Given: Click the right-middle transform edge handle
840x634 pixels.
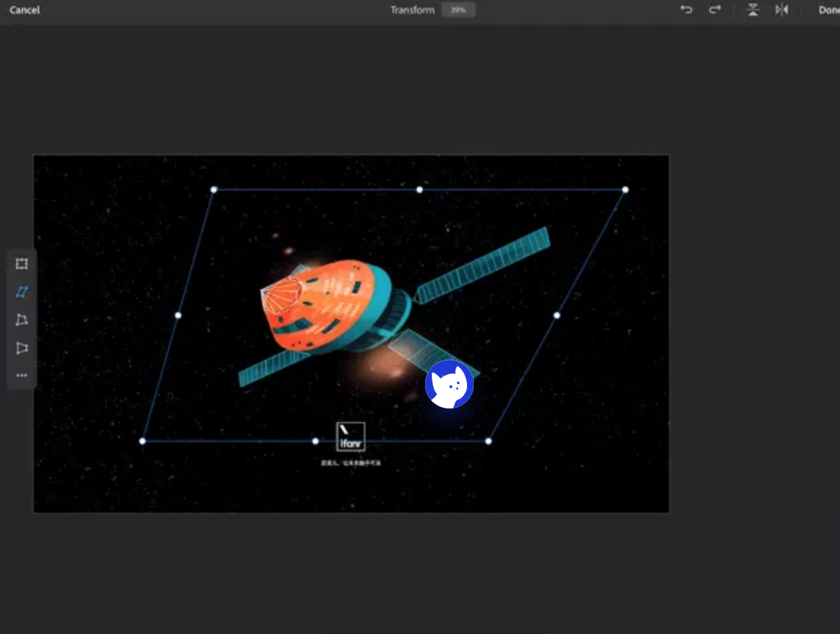Looking at the screenshot, I should point(556,315).
